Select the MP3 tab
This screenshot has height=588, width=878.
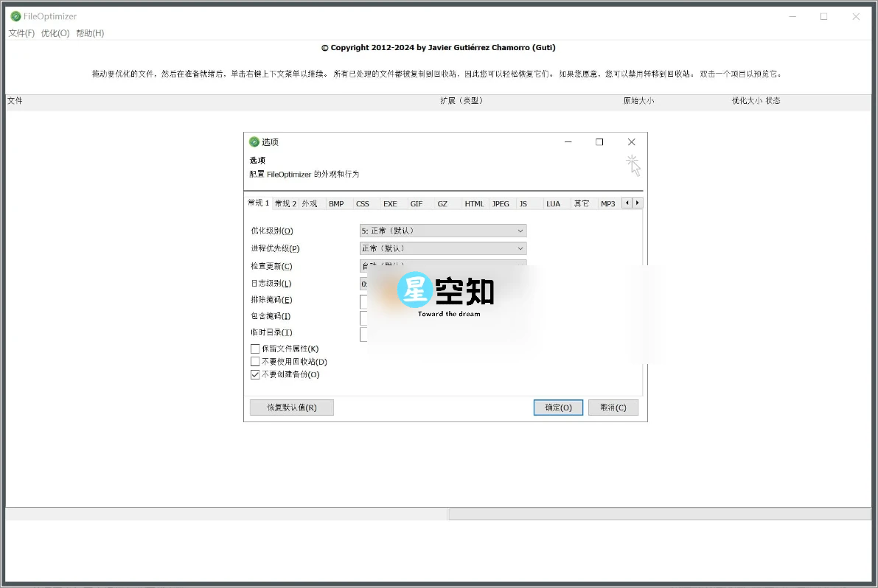click(x=607, y=203)
